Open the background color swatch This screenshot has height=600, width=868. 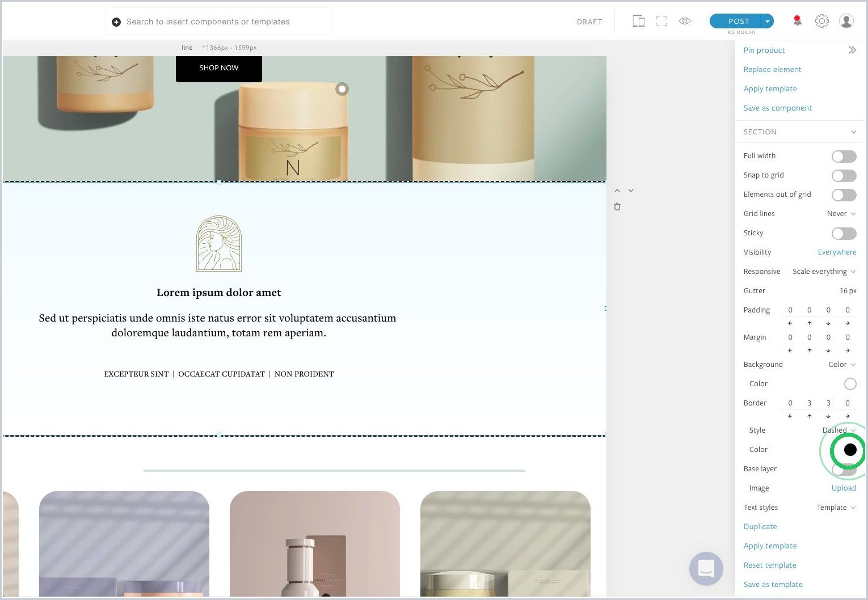850,384
